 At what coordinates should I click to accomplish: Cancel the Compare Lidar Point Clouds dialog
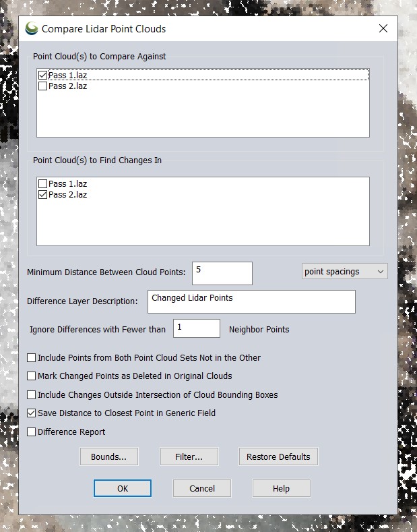point(202,488)
